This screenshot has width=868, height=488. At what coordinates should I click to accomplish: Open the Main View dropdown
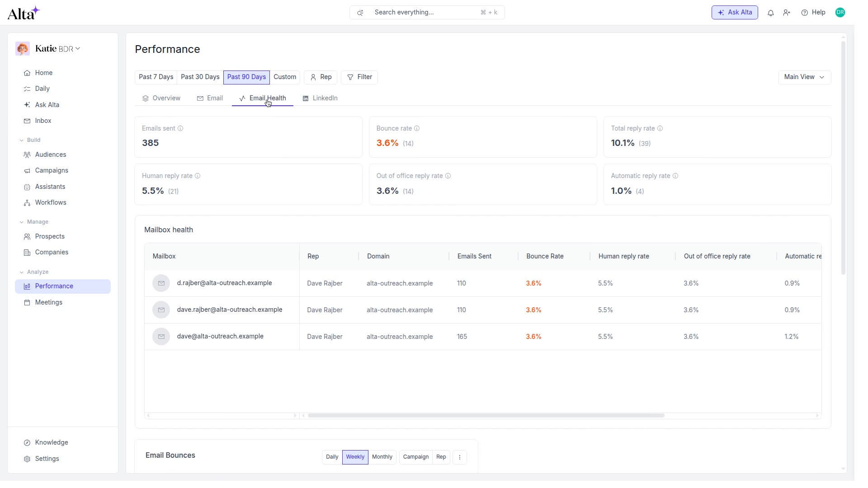pyautogui.click(x=805, y=77)
